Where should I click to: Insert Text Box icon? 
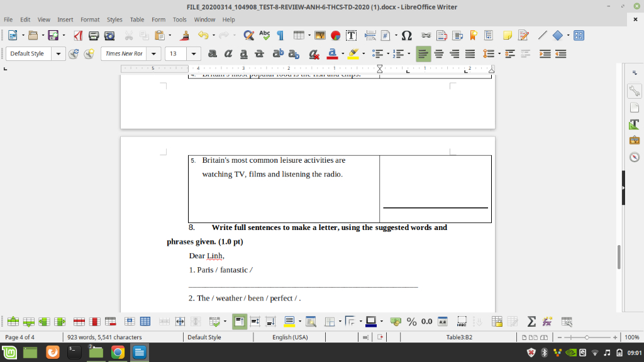click(x=351, y=36)
